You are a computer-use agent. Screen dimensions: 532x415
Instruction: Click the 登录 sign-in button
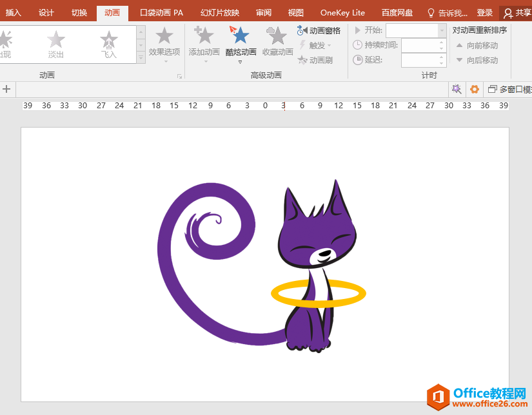485,13
